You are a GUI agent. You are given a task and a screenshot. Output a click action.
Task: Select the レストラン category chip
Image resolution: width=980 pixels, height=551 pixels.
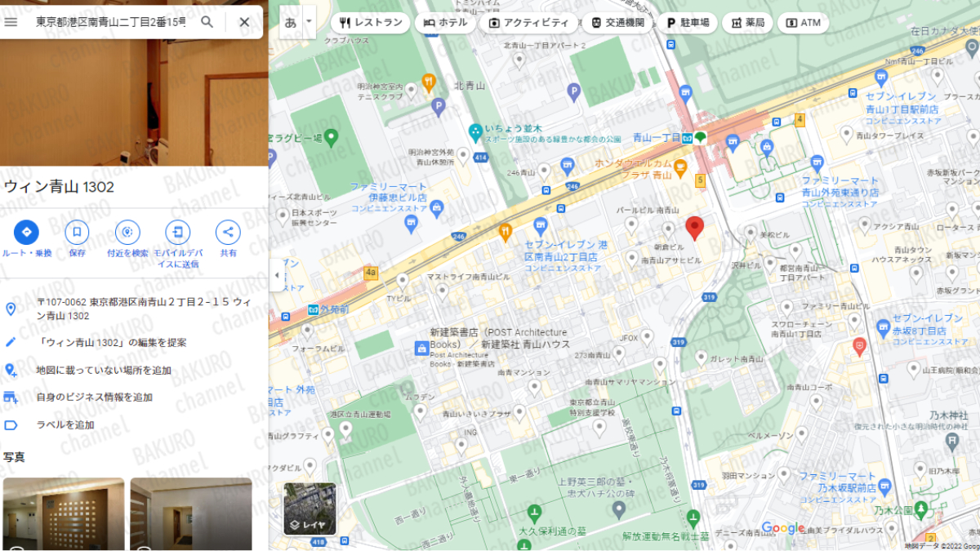point(371,23)
